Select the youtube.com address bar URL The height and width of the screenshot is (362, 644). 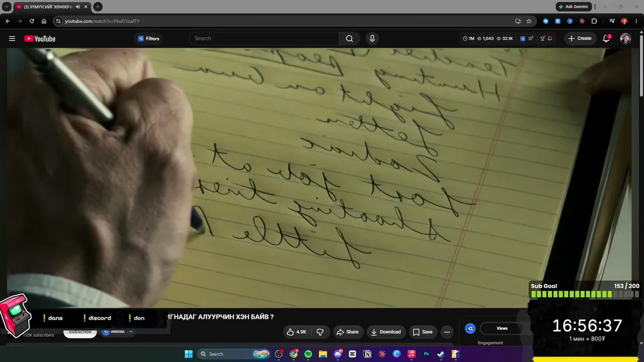click(x=102, y=21)
